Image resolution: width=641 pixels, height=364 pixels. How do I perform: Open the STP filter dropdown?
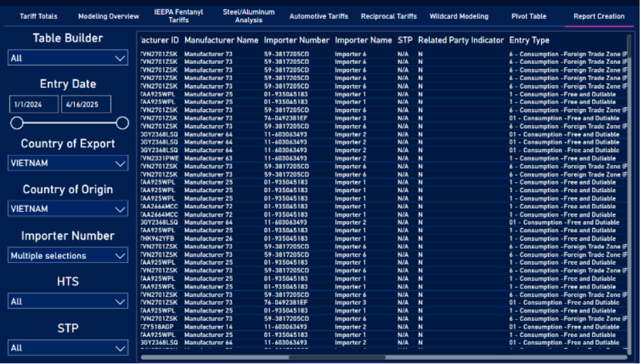click(68, 348)
